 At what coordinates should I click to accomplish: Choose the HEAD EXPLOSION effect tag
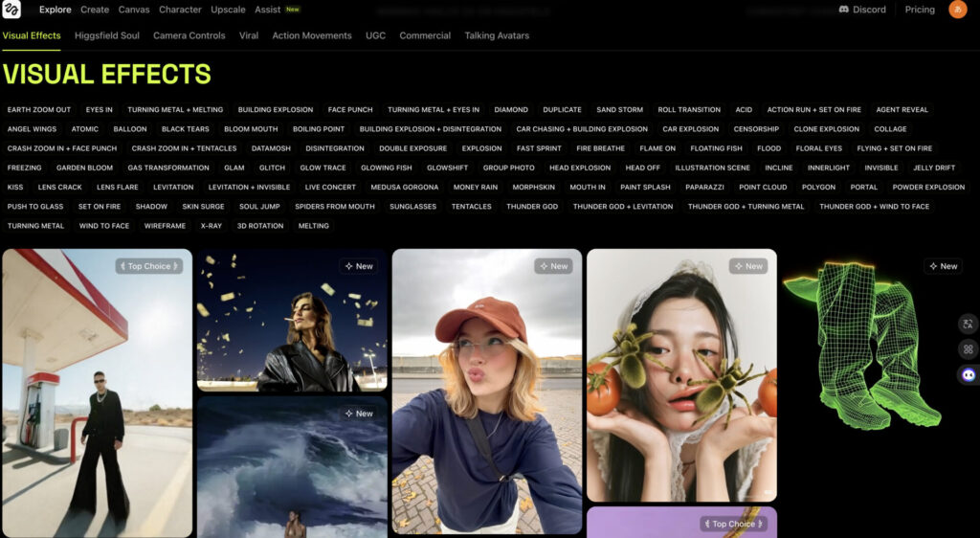point(579,168)
